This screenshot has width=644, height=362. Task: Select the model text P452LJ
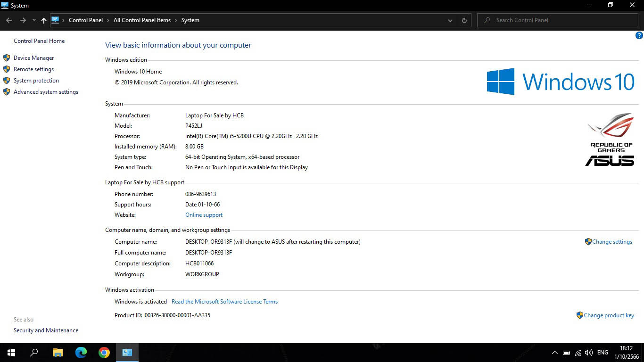[x=194, y=126]
